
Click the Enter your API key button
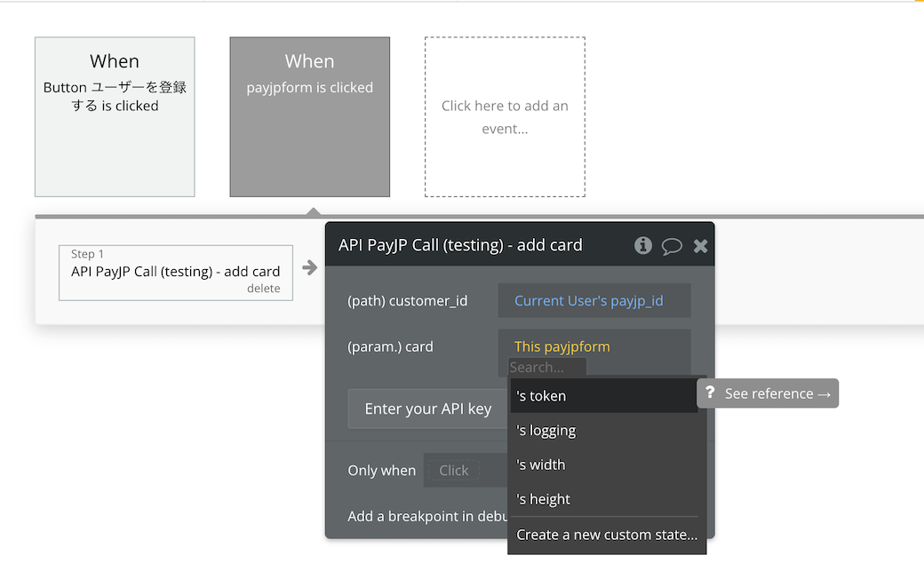(x=428, y=408)
